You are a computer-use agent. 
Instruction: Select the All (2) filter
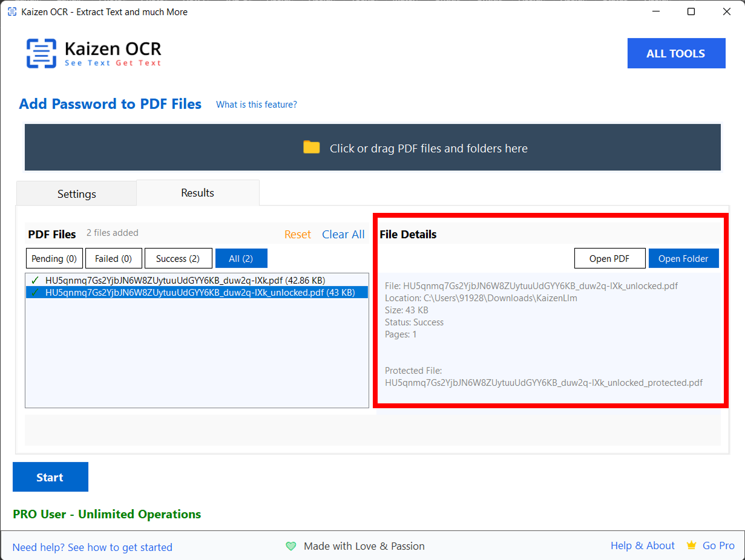coord(241,258)
